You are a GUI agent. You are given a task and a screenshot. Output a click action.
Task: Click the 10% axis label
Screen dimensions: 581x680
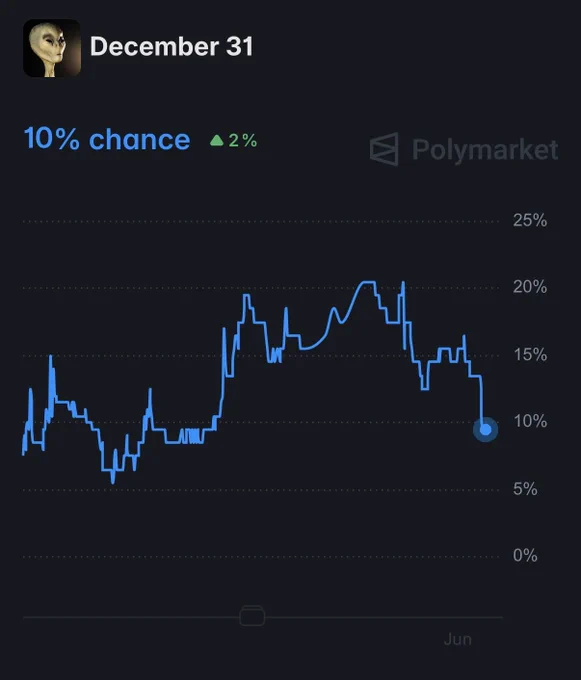(530, 421)
